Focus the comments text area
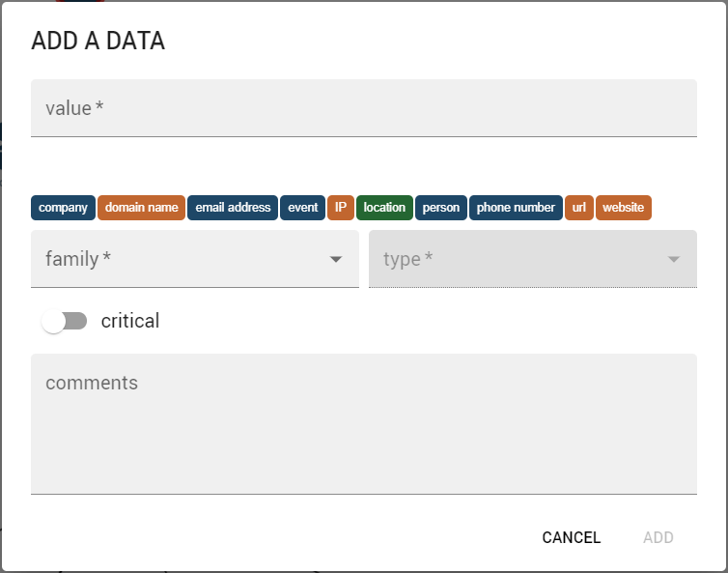Viewport: 728px width, 573px height. [x=364, y=423]
